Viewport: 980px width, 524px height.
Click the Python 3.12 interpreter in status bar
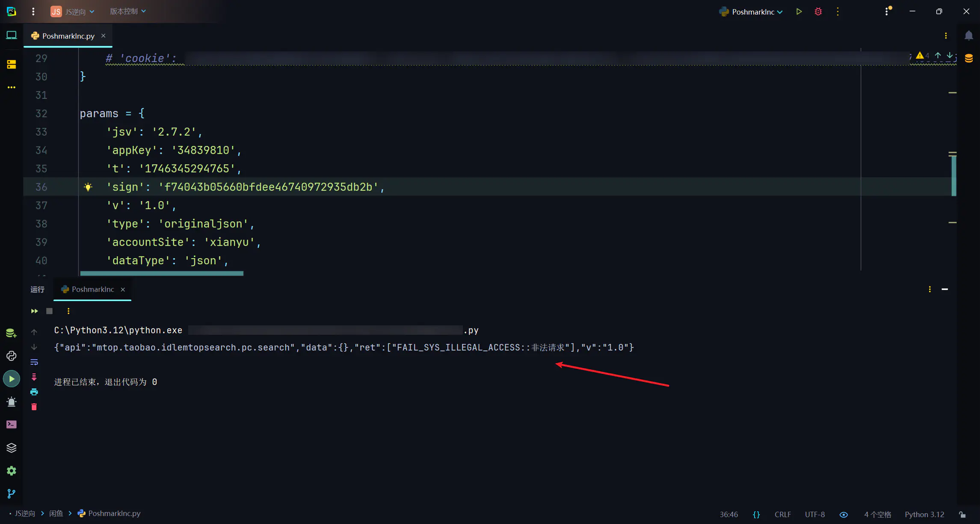pyautogui.click(x=924, y=514)
